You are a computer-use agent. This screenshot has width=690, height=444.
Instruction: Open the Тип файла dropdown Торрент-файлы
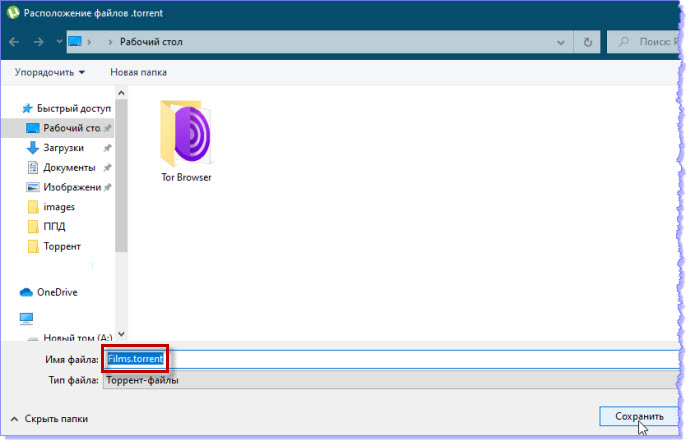[x=391, y=380]
